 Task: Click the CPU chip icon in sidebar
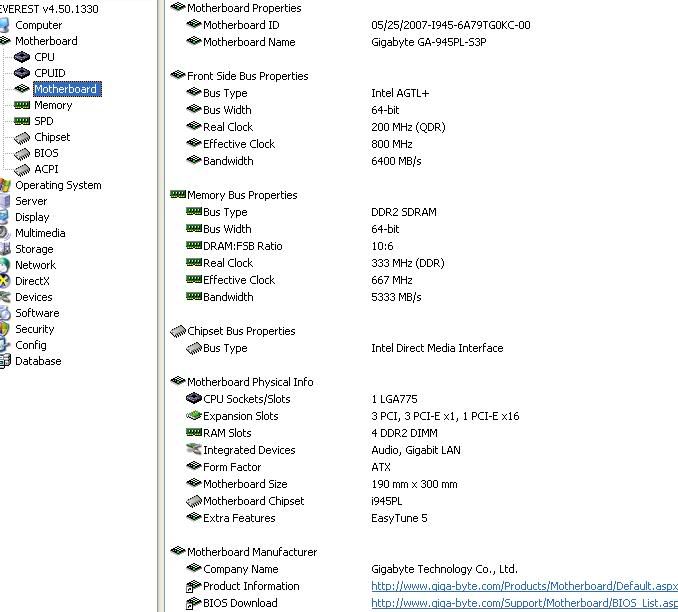click(22, 57)
